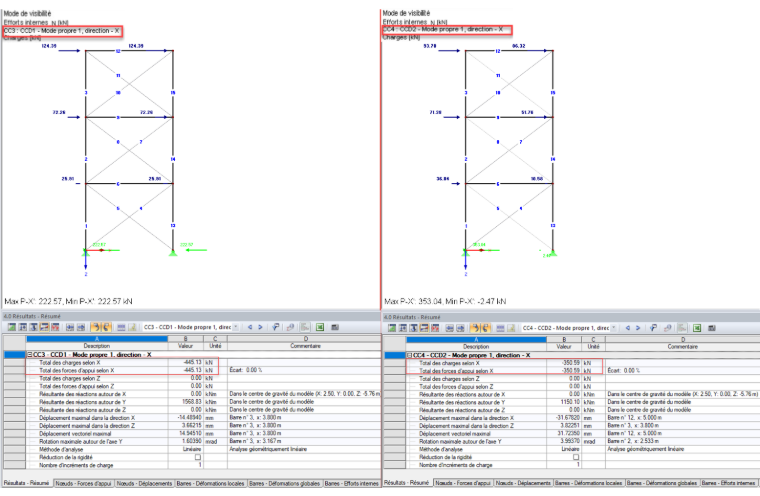Go to next load case in left results toolbar
Image resolution: width=760 pixels, height=496 pixels.
tap(260, 327)
